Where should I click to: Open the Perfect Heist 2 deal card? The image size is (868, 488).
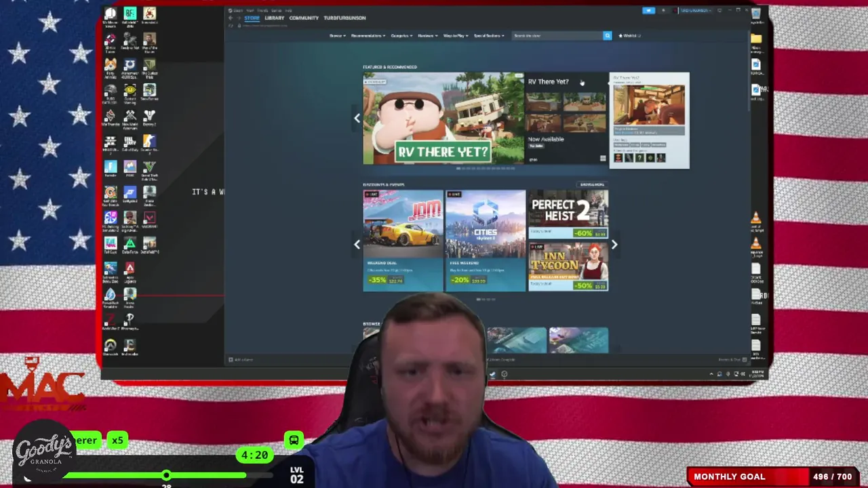tap(568, 214)
